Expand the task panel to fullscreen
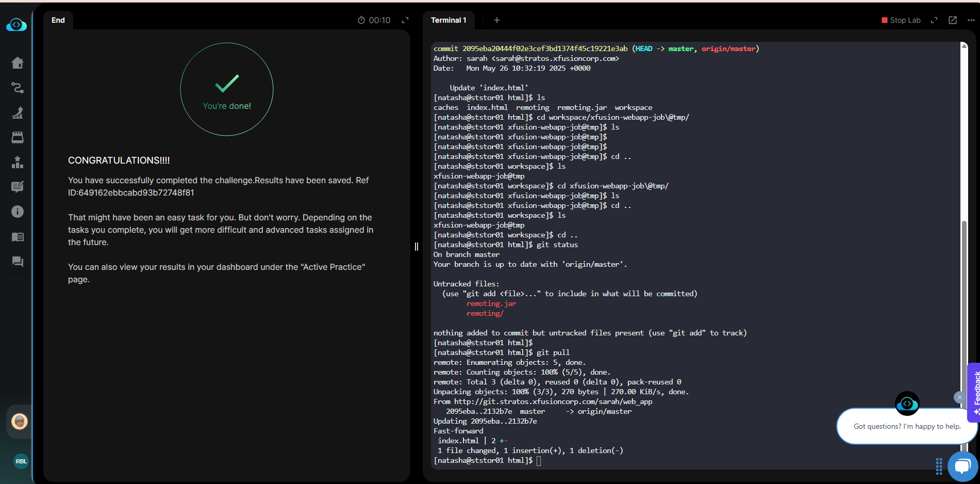980x484 pixels. point(405,20)
